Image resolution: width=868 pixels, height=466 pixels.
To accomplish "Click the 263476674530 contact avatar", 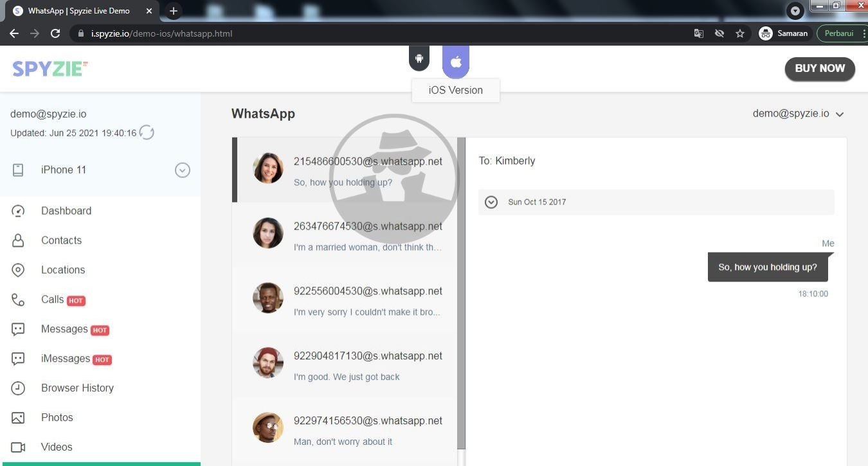I will pyautogui.click(x=268, y=233).
